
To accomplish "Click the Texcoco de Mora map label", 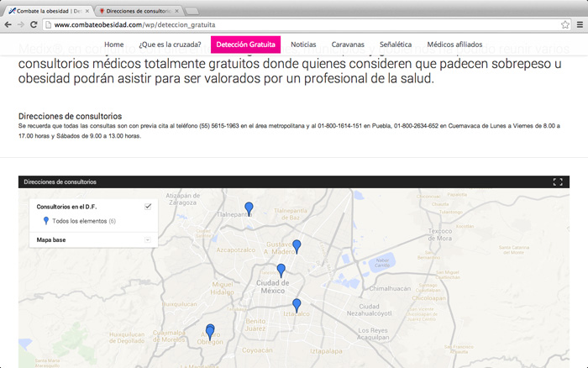I will pyautogui.click(x=440, y=234).
